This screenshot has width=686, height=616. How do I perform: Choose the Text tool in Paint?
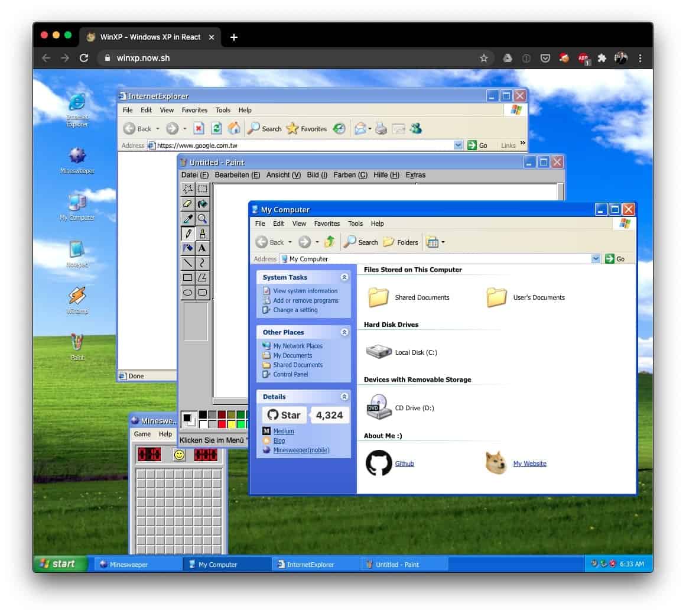[203, 248]
